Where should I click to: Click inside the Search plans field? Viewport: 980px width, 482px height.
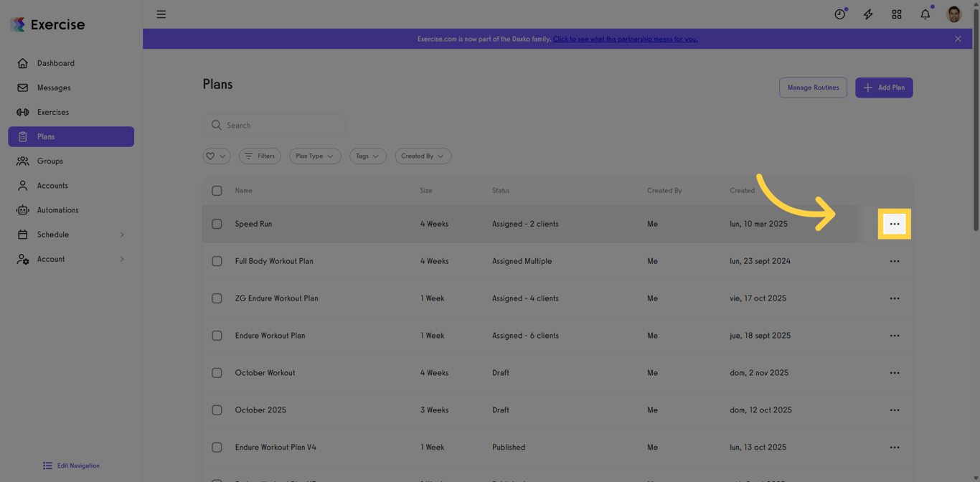click(x=274, y=125)
